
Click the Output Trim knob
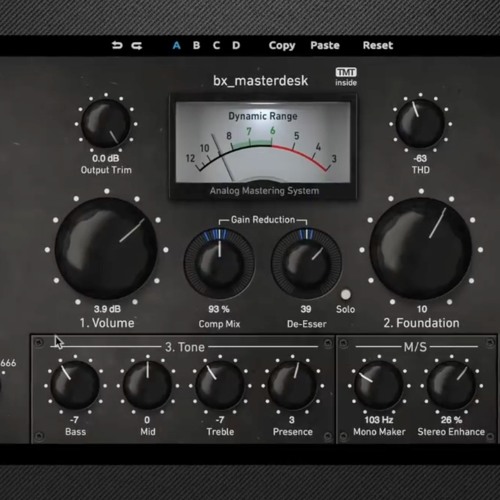coord(106,124)
